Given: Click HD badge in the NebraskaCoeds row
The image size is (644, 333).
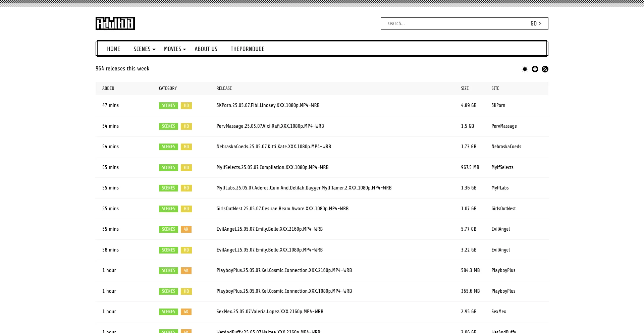Looking at the screenshot, I should click(x=186, y=147).
